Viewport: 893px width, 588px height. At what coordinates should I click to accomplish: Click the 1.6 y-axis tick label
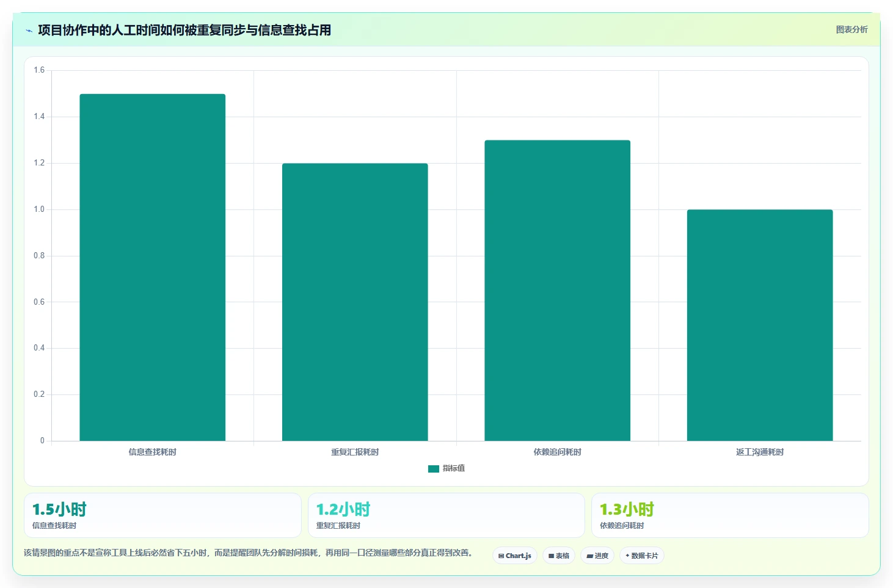coord(39,70)
